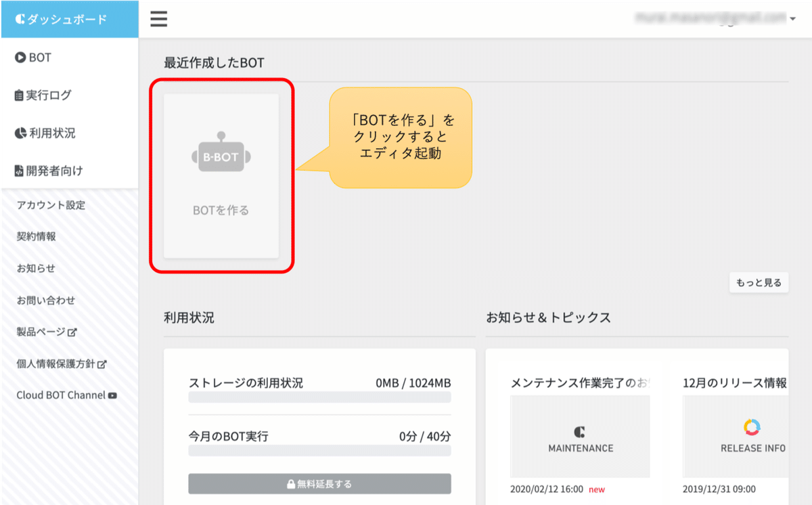Click the hamburger menu icon
812x505 pixels.
(159, 19)
